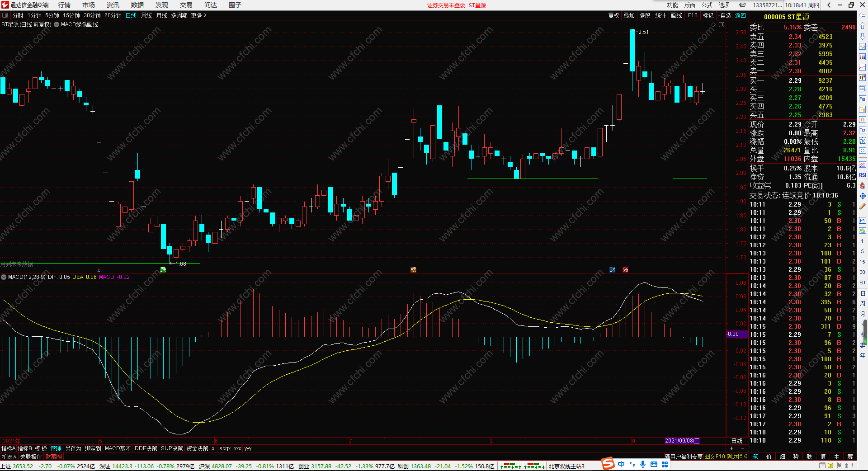Expand the 更多 periods dropdown
Viewport: 868px width, 471px height.
[x=198, y=15]
